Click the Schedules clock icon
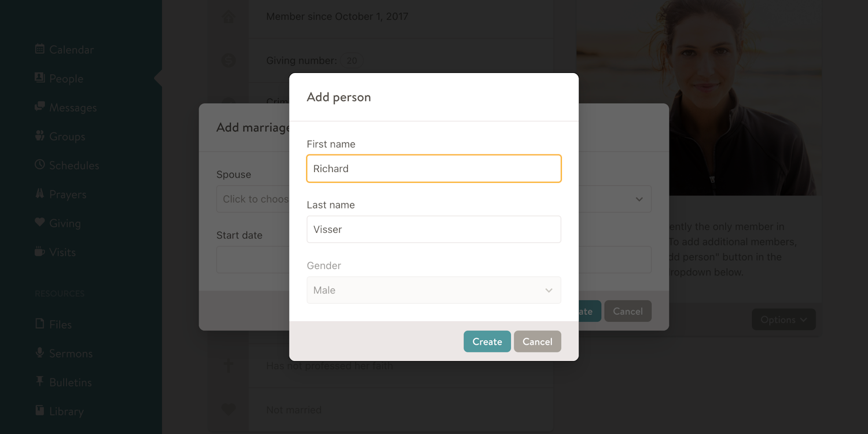Screen dimensions: 868x434 39,165
